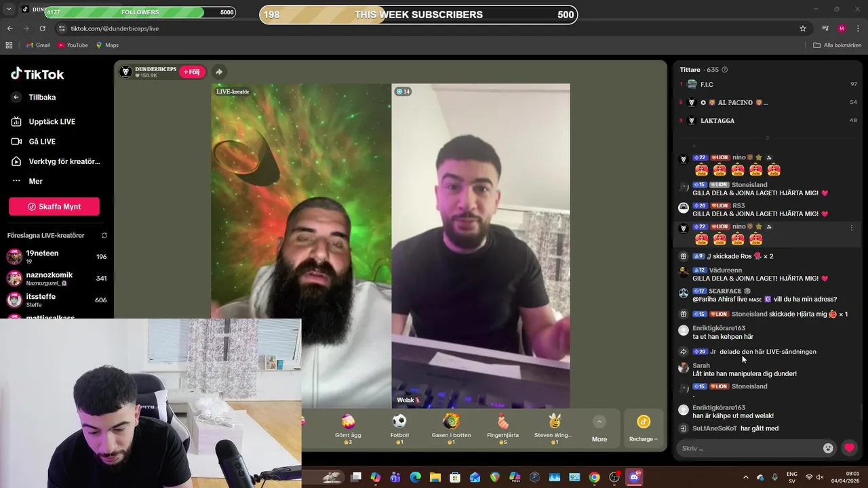
Task: Open the Gmail bookmark
Action: click(38, 45)
